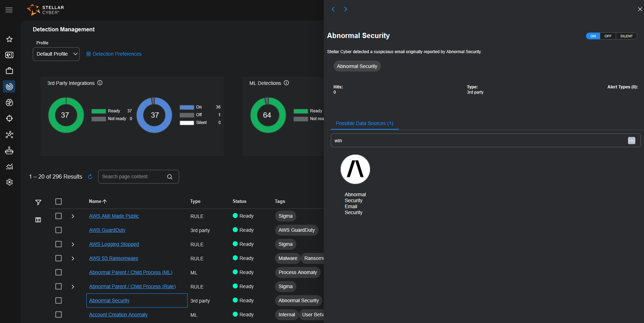Open the AWS GuardDuty link
The height and width of the screenshot is (323, 644).
click(107, 230)
